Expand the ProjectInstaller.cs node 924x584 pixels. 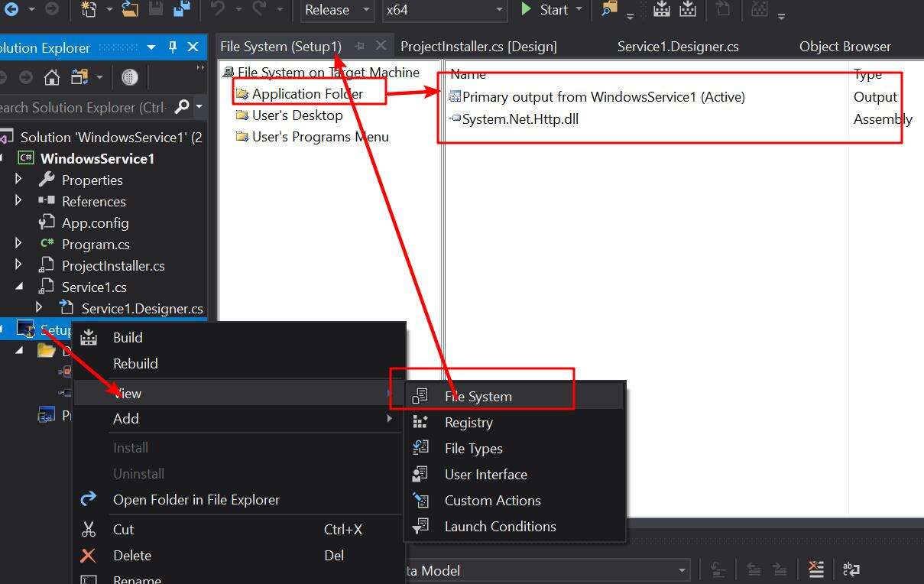pyautogui.click(x=19, y=265)
